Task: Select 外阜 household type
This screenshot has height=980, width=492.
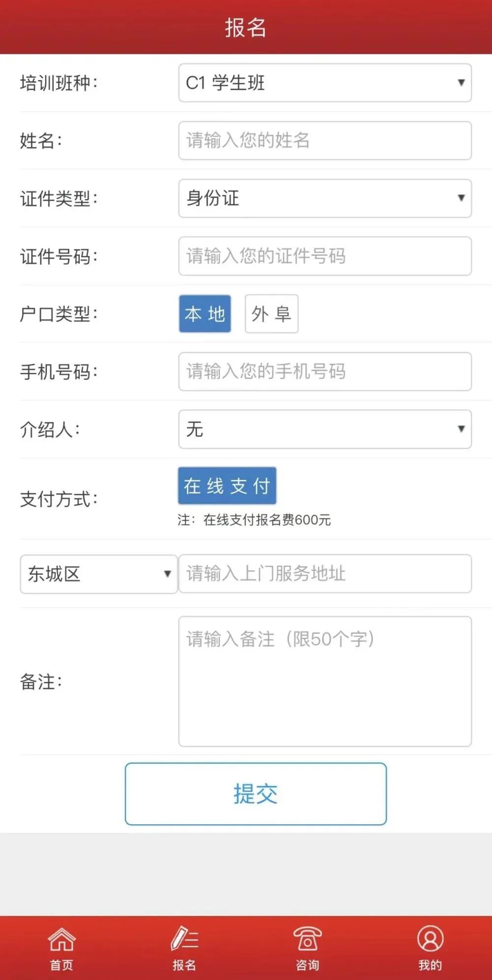Action: (272, 315)
